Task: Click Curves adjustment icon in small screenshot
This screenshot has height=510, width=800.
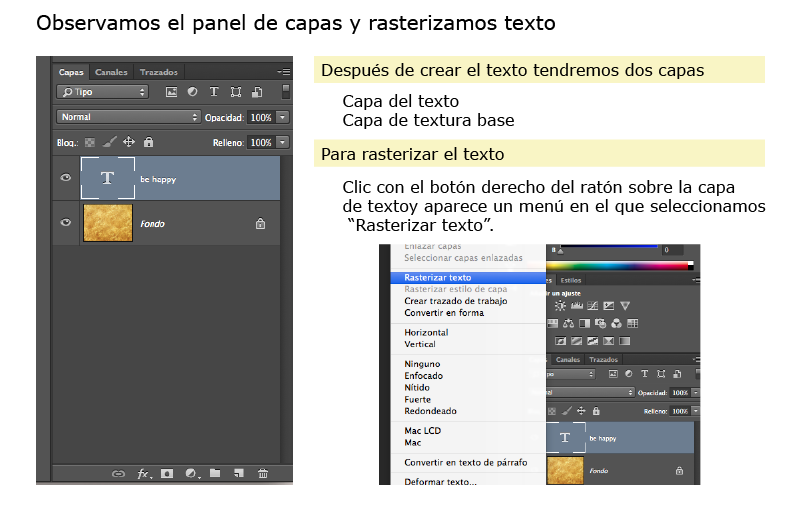Action: click(x=592, y=305)
